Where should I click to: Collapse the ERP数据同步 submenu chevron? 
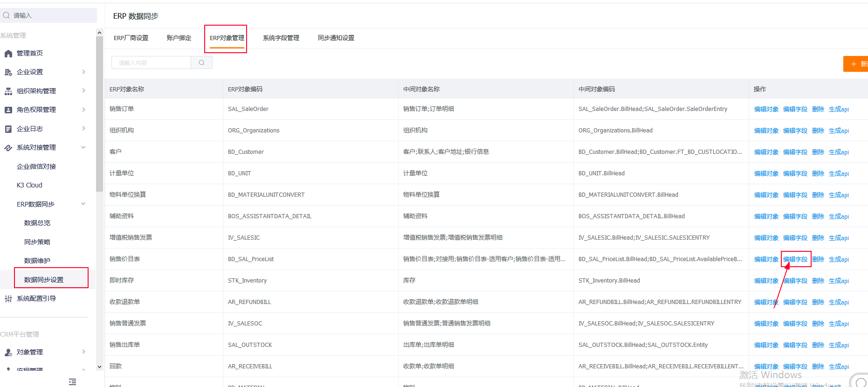click(84, 204)
